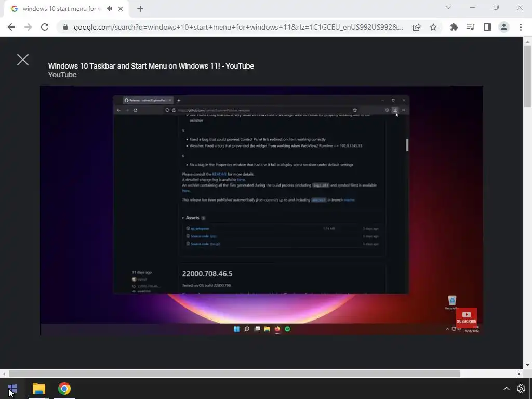Open Chrome's three-dot menu
The image size is (532, 399).
click(x=521, y=27)
